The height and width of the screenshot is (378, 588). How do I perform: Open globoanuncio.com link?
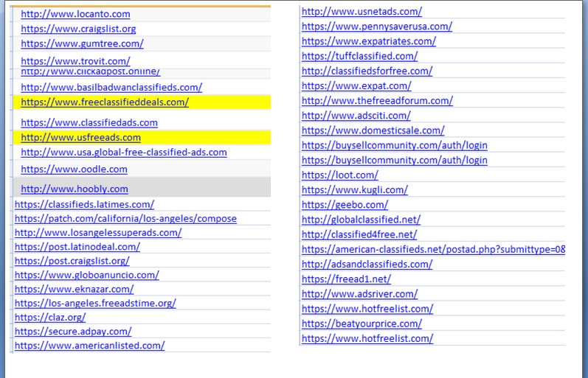(x=86, y=276)
